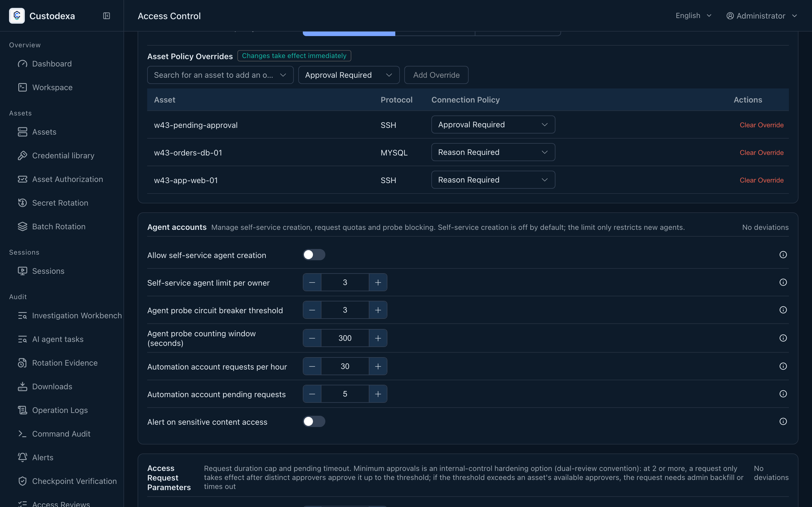The height and width of the screenshot is (507, 812).
Task: Click info icon for sensitive content alert
Action: (783, 421)
